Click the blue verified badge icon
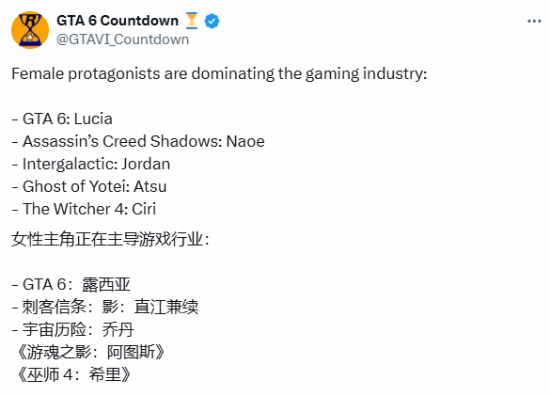The image size is (550, 396). (x=212, y=21)
